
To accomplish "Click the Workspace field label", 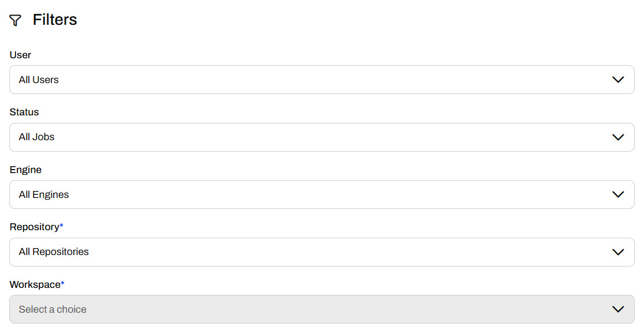I will point(35,284).
